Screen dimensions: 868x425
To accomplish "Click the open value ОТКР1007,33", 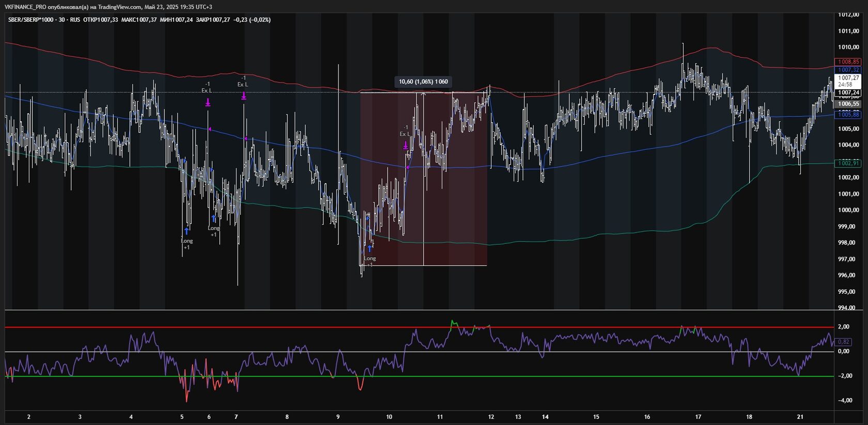I will 101,20.
